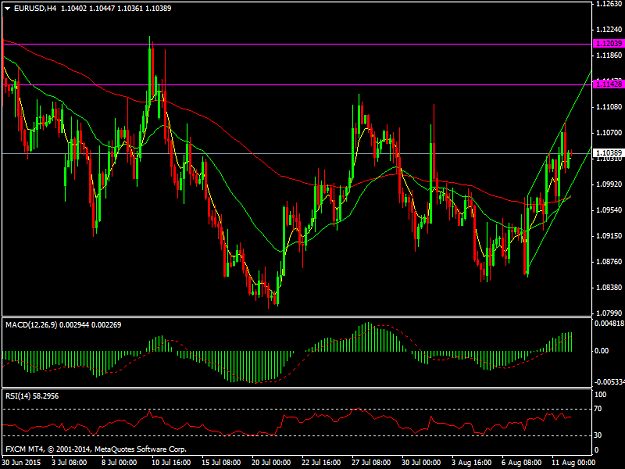Click the 27 Jul 08:00 time label

[x=371, y=463]
